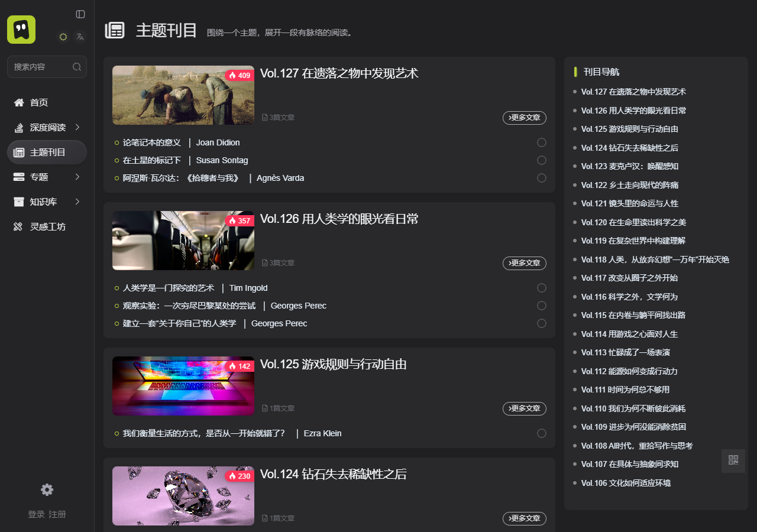Collapse the sidebar with the panel icon

tap(80, 14)
